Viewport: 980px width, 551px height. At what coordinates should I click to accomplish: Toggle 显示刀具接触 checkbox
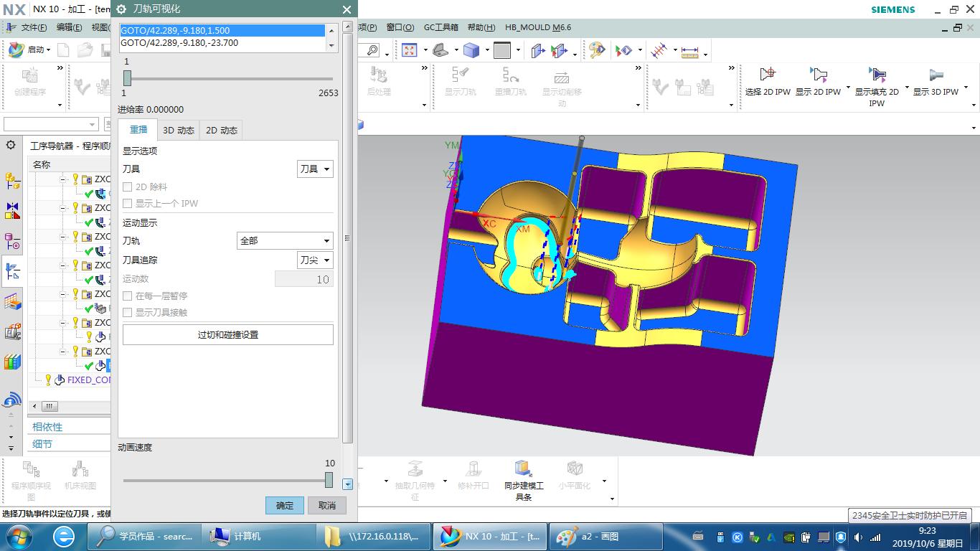click(128, 312)
